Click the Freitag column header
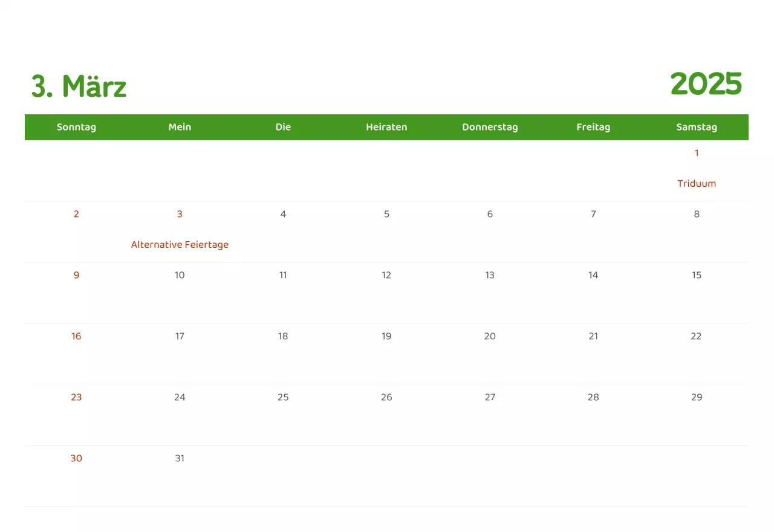Screen dimensions: 774x532 click(x=593, y=127)
